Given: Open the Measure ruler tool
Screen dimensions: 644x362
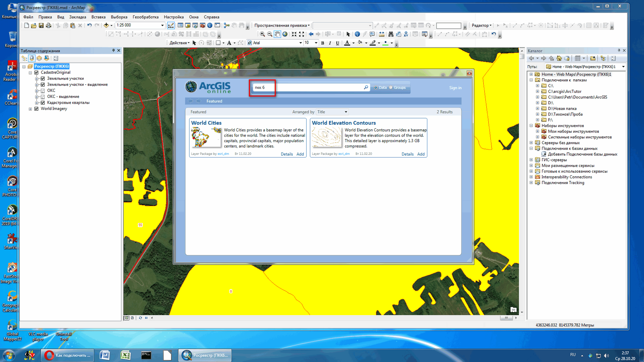Looking at the screenshot, I should click(x=381, y=34).
